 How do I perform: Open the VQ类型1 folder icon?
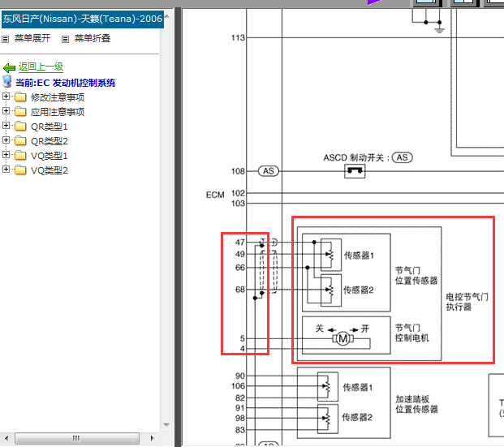tap(20, 155)
